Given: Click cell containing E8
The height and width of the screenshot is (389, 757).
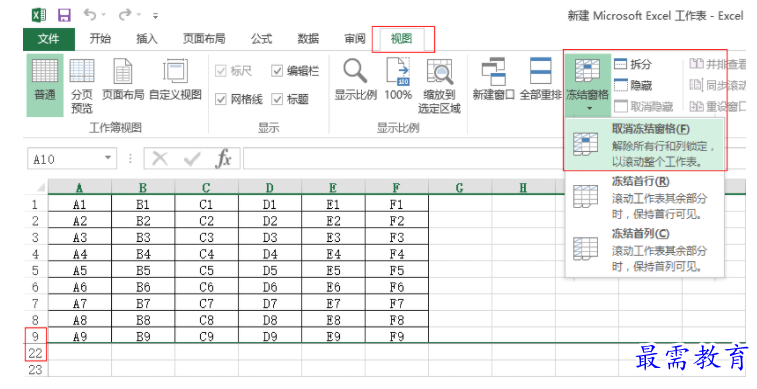Looking at the screenshot, I should (333, 320).
